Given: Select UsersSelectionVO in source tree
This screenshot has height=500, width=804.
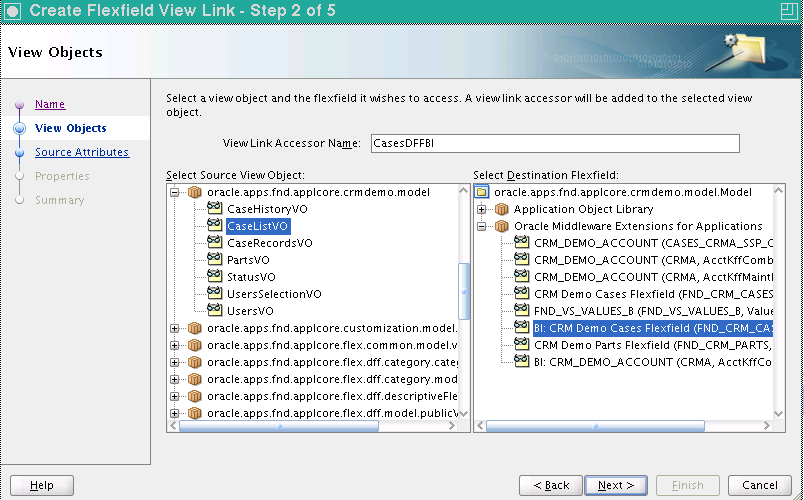Looking at the screenshot, I should (274, 294).
